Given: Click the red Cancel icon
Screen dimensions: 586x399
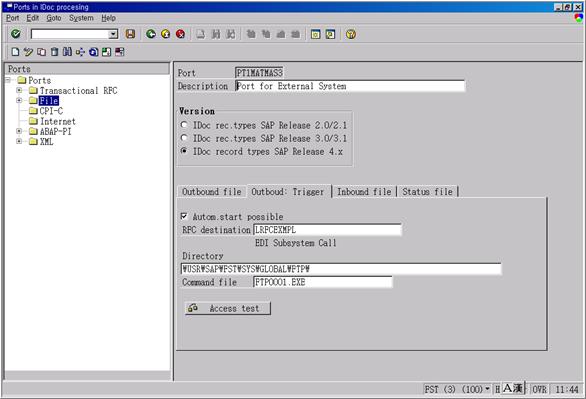Looking at the screenshot, I should click(181, 34).
